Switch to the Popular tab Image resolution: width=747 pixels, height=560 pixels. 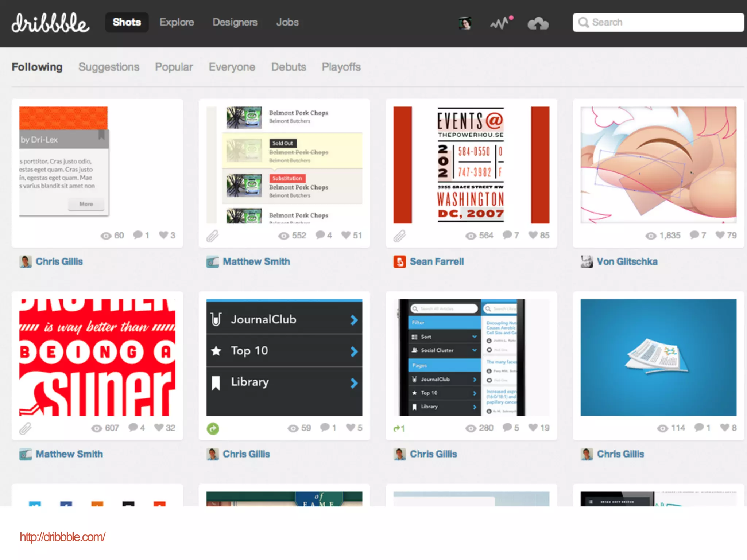174,67
